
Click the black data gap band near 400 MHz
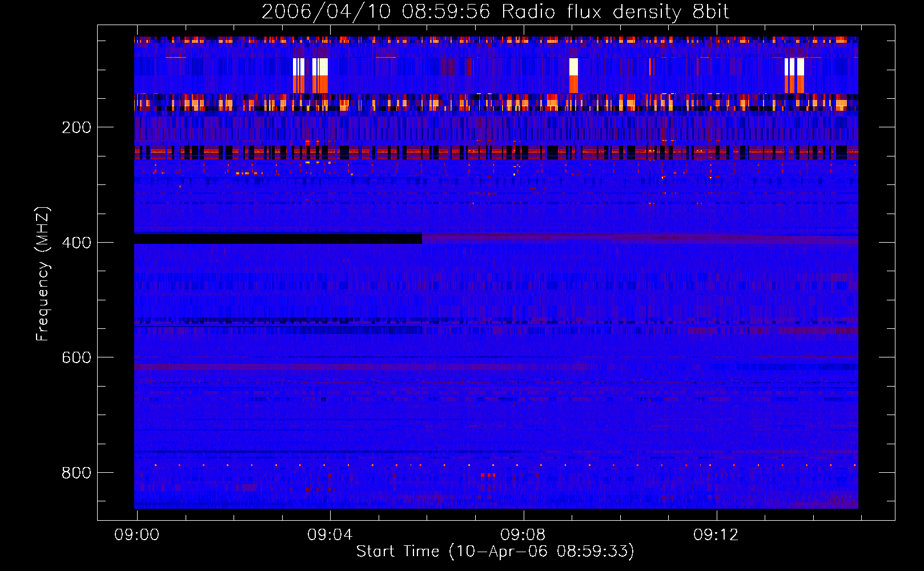point(278,239)
